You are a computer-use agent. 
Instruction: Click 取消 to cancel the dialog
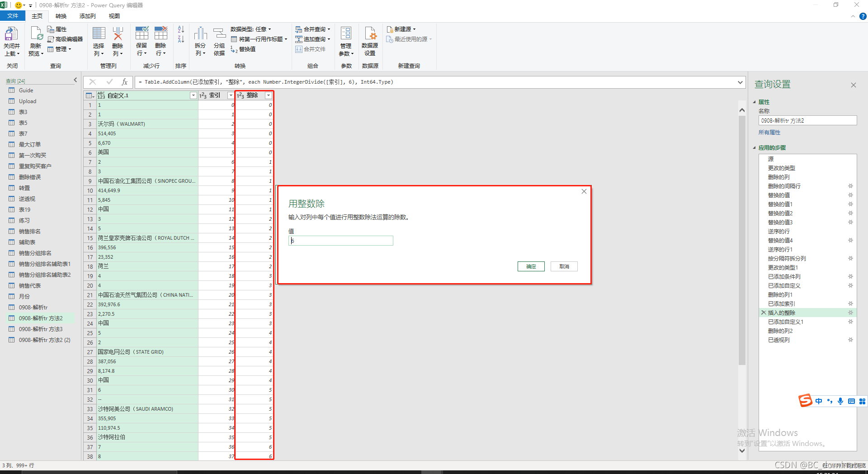pyautogui.click(x=564, y=266)
